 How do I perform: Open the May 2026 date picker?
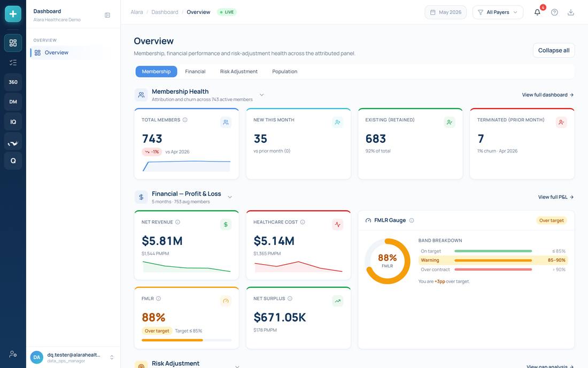point(445,12)
